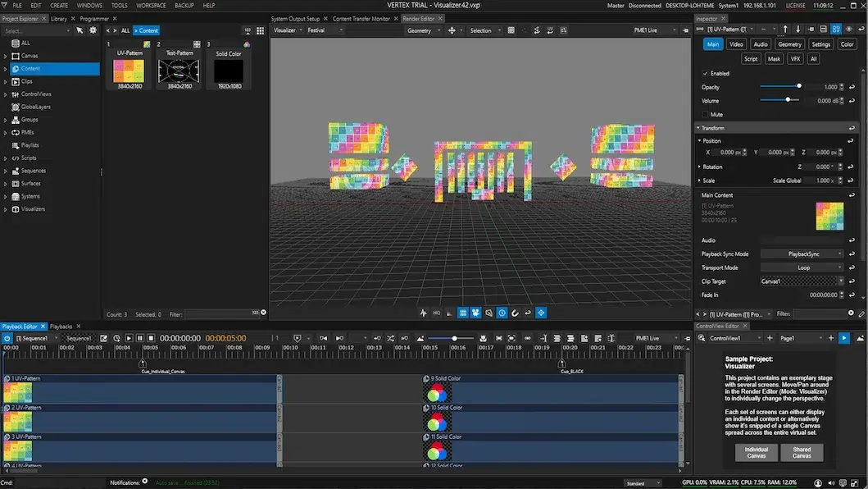Viewport: 868px width, 489px height.
Task: Open the Transport Mode Loop dropdown
Action: [802, 267]
